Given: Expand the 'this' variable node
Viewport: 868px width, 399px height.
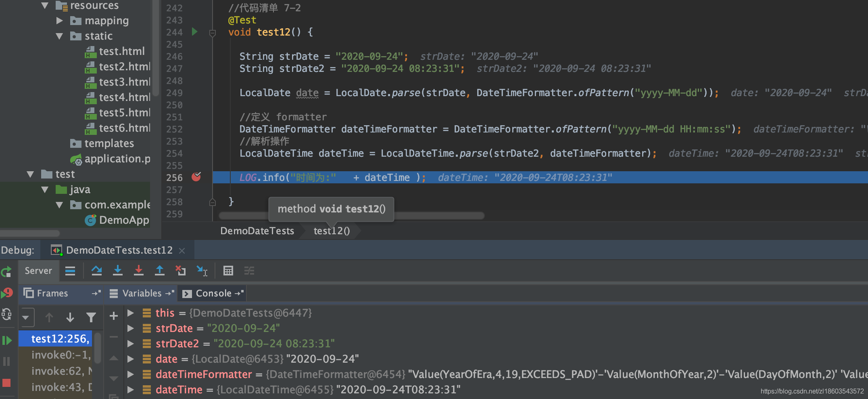Looking at the screenshot, I should 130,313.
